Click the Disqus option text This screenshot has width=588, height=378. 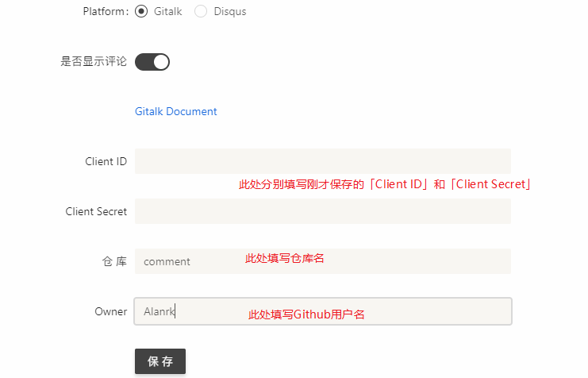[x=230, y=12]
